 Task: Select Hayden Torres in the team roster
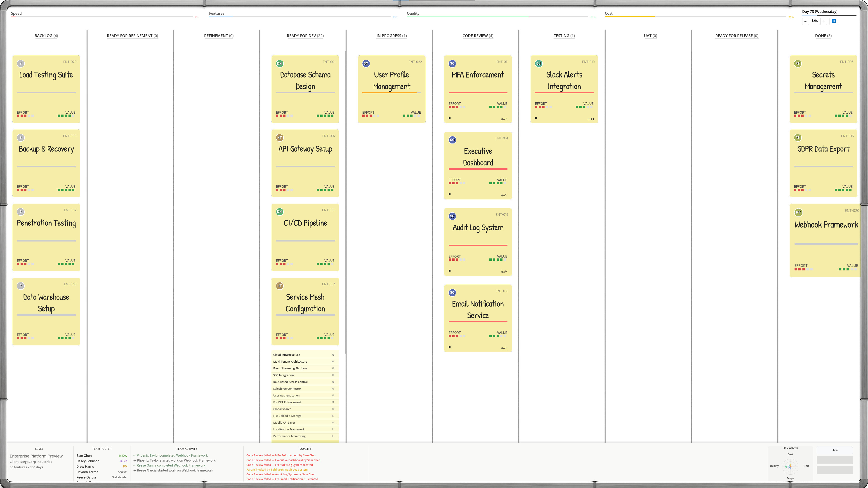[102, 472]
